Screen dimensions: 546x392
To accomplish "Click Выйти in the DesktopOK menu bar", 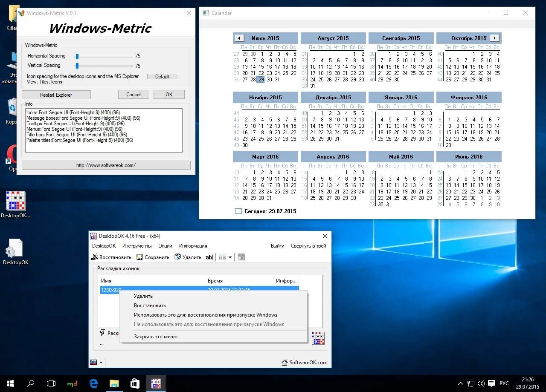I will click(277, 246).
